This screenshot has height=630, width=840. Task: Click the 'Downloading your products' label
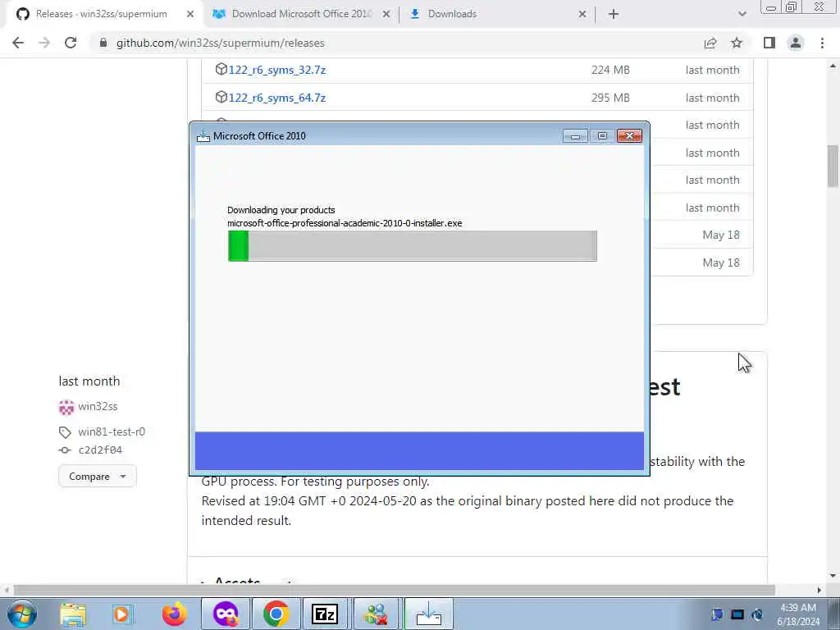pyautogui.click(x=281, y=210)
